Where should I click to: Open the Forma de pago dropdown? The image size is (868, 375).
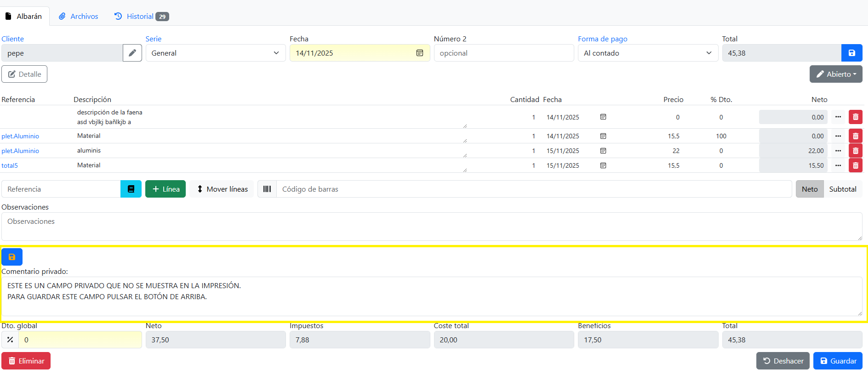[x=647, y=53]
